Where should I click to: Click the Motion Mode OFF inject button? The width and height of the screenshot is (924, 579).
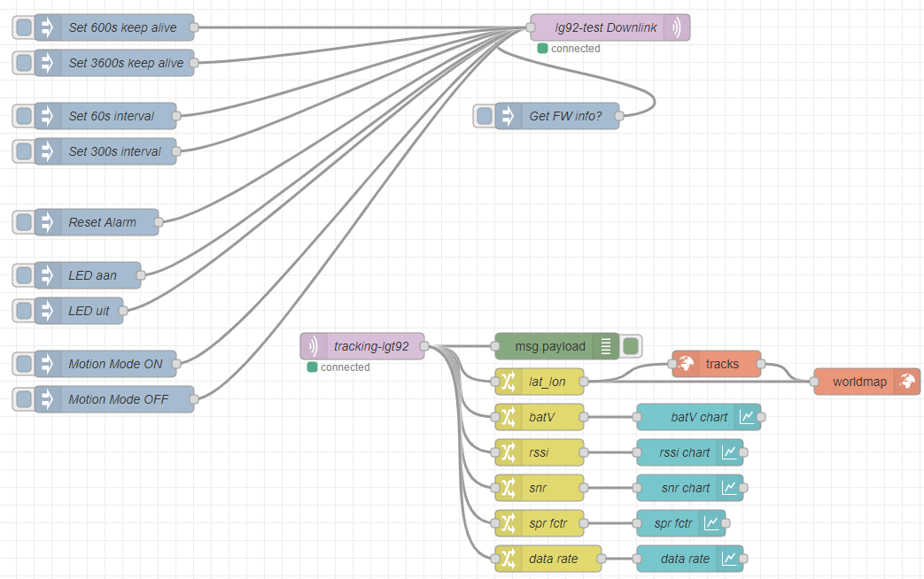[x=24, y=399]
